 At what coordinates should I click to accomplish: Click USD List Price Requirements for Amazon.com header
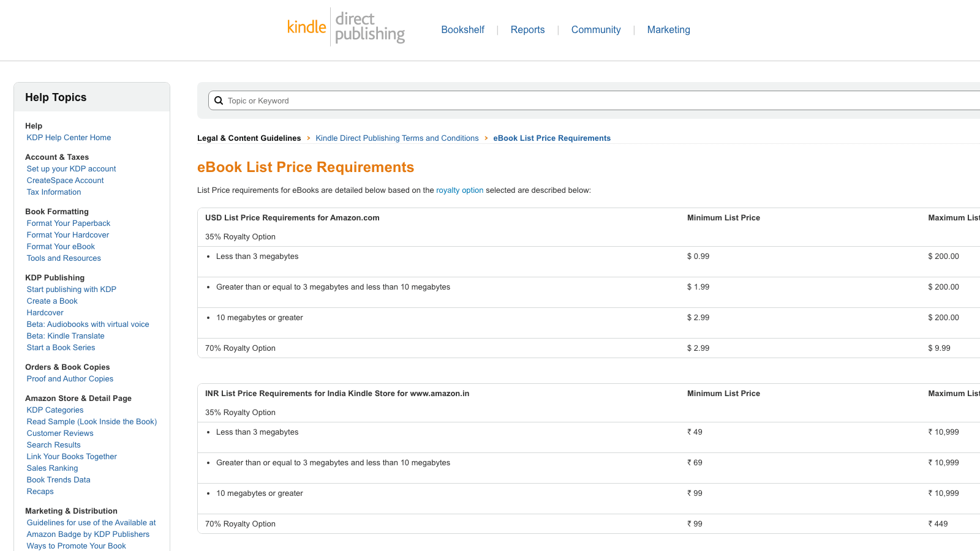point(292,218)
